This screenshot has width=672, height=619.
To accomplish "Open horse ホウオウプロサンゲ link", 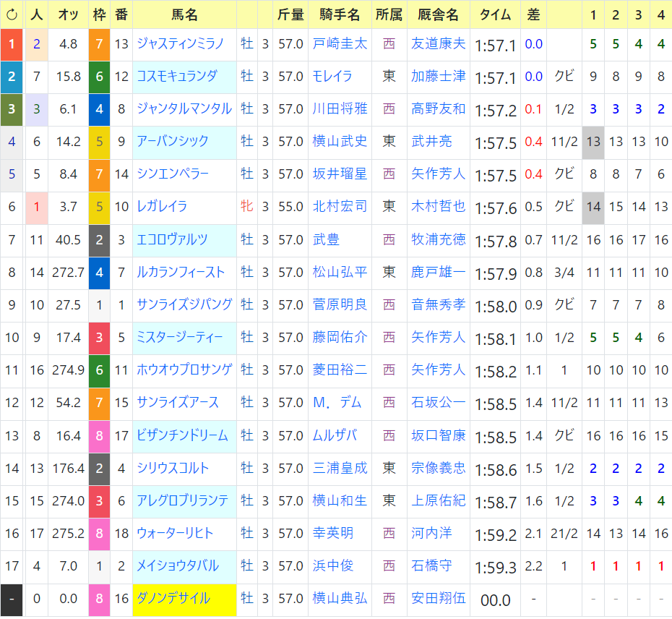I will pyautogui.click(x=184, y=370).
